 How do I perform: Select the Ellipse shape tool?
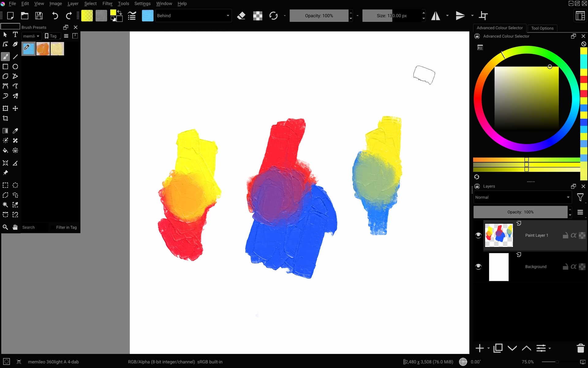[x=15, y=66]
